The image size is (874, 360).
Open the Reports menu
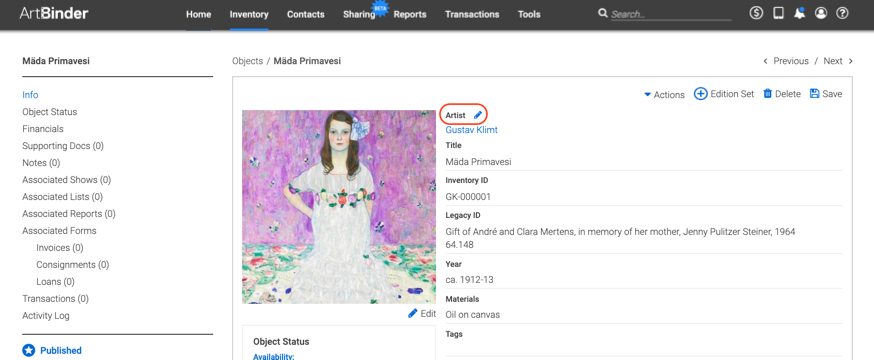tap(410, 14)
